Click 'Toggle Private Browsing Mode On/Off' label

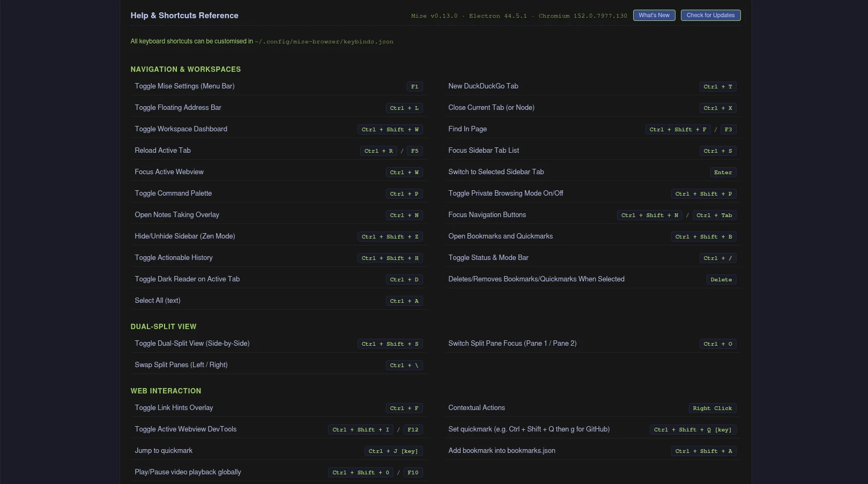[506, 193]
